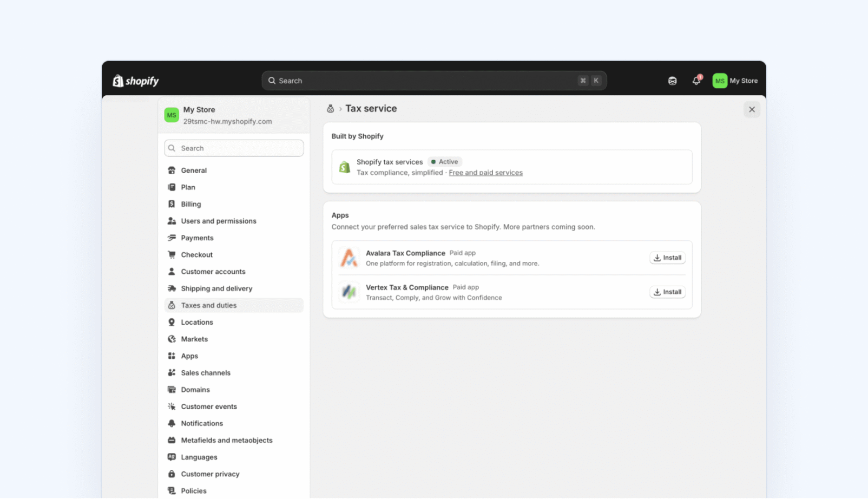Image resolution: width=868 pixels, height=499 pixels.
Task: Click the My Store account button
Action: 735,81
